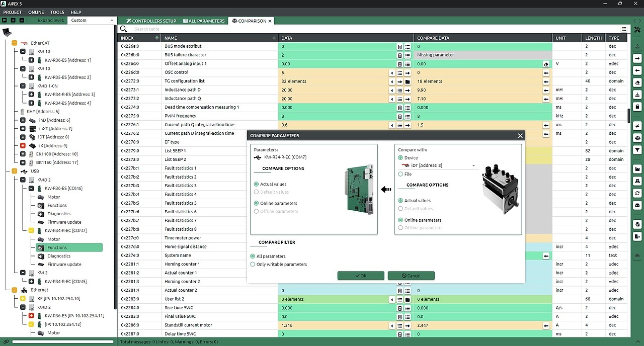Click the wrench tools icon at top right

tap(637, 29)
